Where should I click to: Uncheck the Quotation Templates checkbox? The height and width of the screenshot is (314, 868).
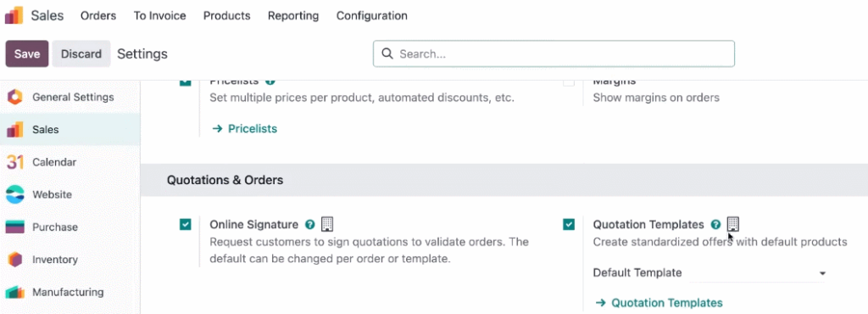[569, 224]
